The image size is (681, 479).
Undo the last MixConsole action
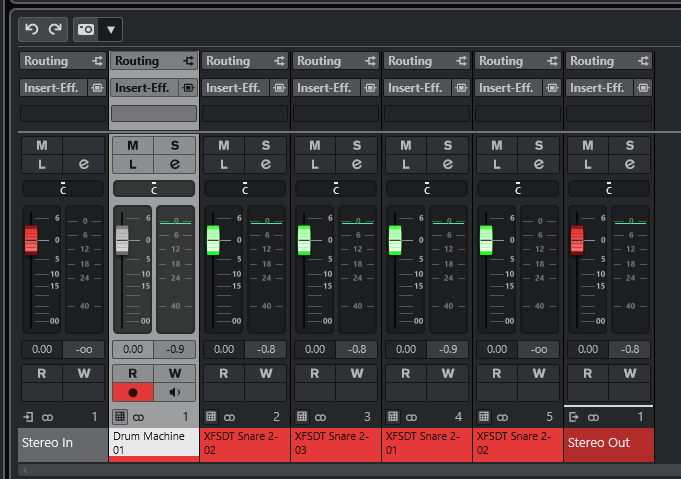31,30
